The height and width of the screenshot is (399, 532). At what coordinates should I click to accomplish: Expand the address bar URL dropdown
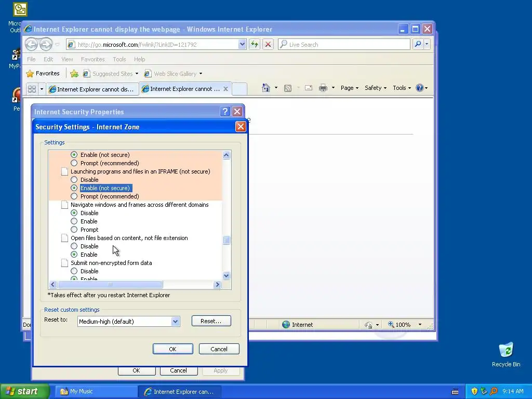pyautogui.click(x=242, y=44)
